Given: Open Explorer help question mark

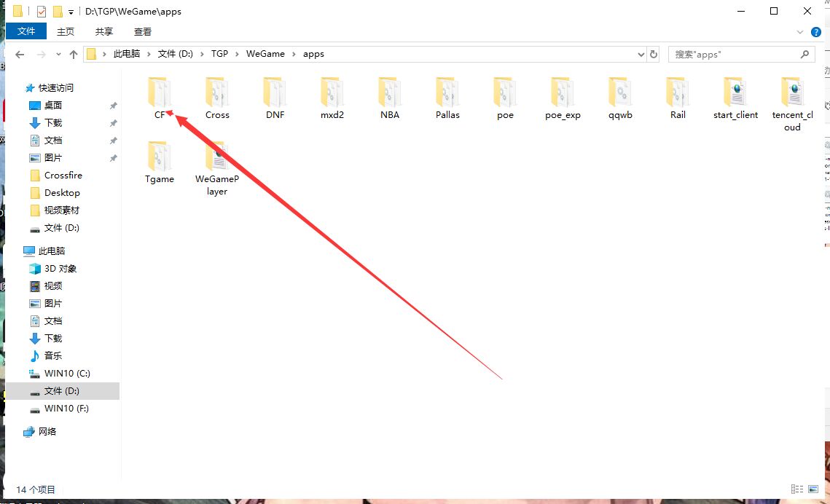Looking at the screenshot, I should click(815, 32).
